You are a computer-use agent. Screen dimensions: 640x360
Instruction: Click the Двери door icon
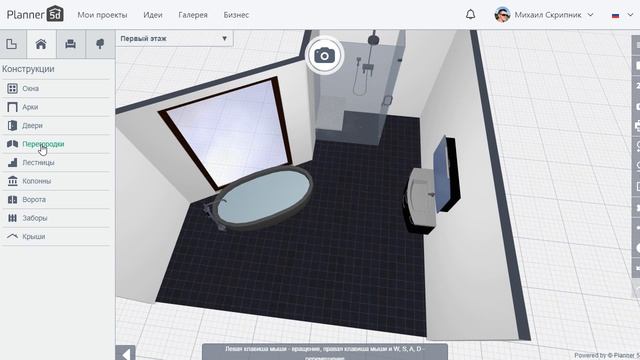(x=13, y=125)
